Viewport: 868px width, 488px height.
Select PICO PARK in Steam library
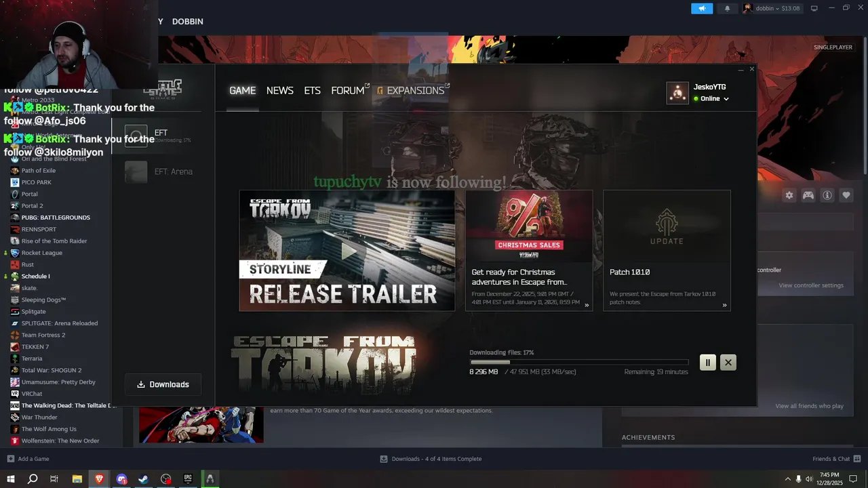point(37,182)
